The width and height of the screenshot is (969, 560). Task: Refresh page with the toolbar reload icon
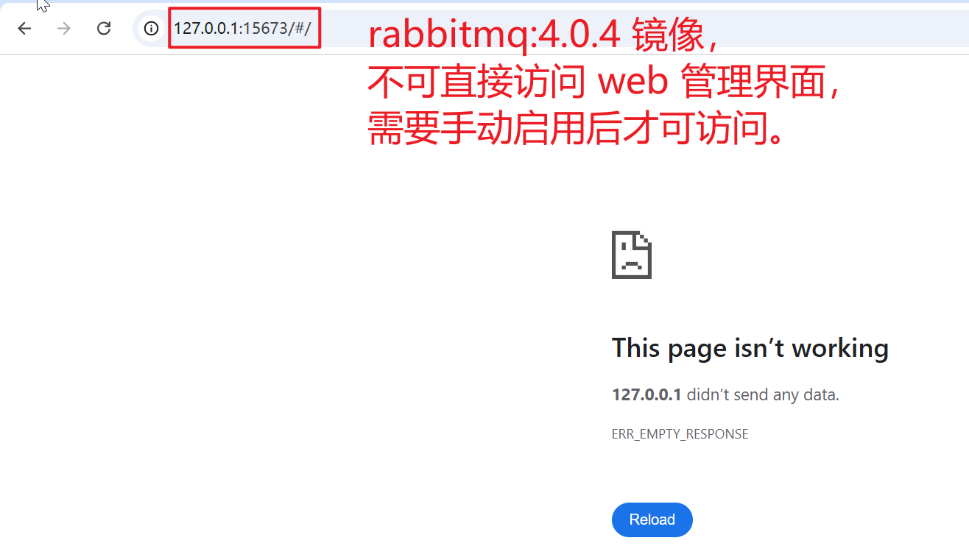tap(104, 29)
